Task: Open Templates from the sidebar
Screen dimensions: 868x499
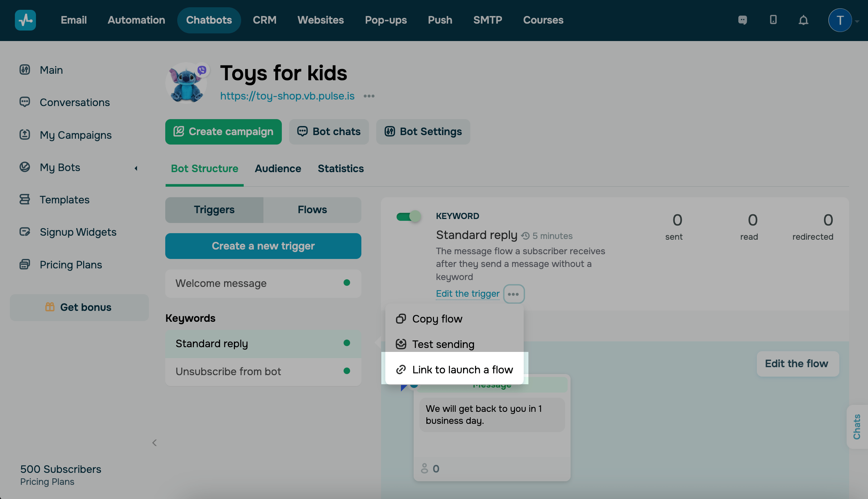Action: [x=64, y=199]
